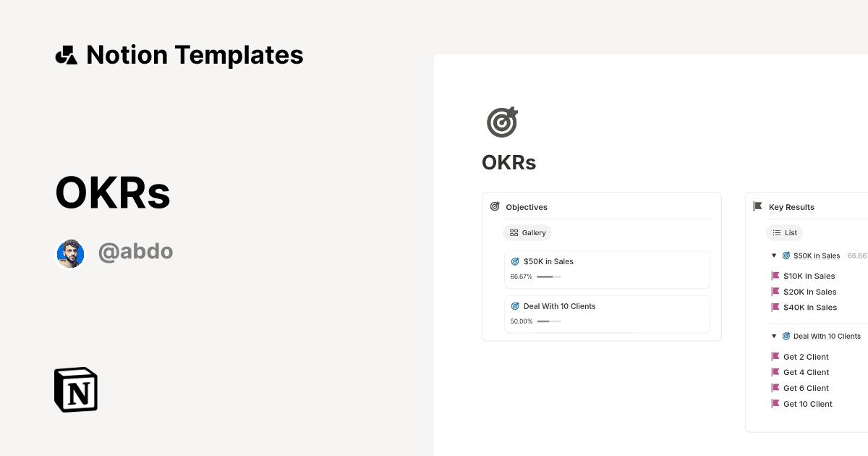
Task: Click the Notion logo at the bottom left
Action: 75,389
